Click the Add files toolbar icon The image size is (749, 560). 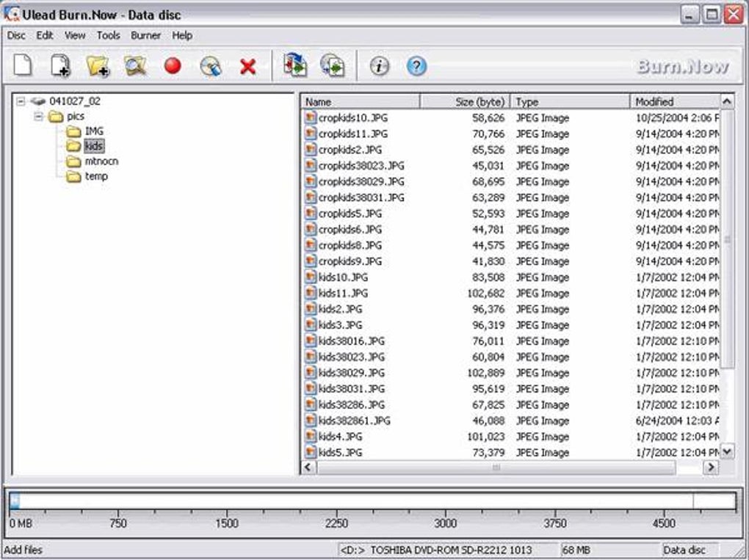(x=61, y=65)
